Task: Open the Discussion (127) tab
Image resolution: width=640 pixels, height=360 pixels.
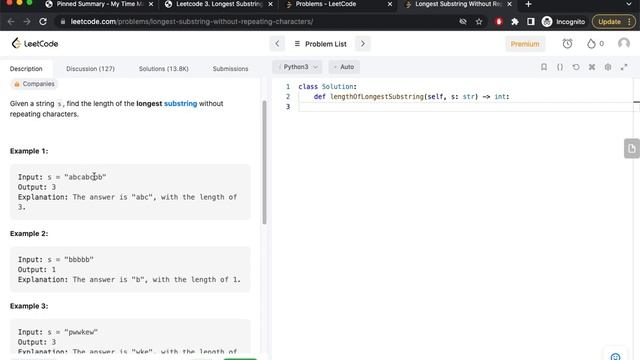Action: click(x=90, y=69)
